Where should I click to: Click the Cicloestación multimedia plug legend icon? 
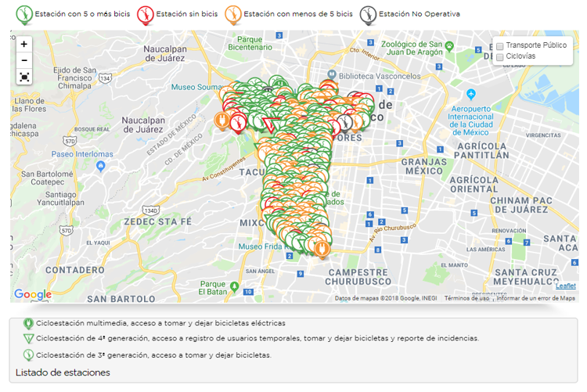(x=28, y=323)
